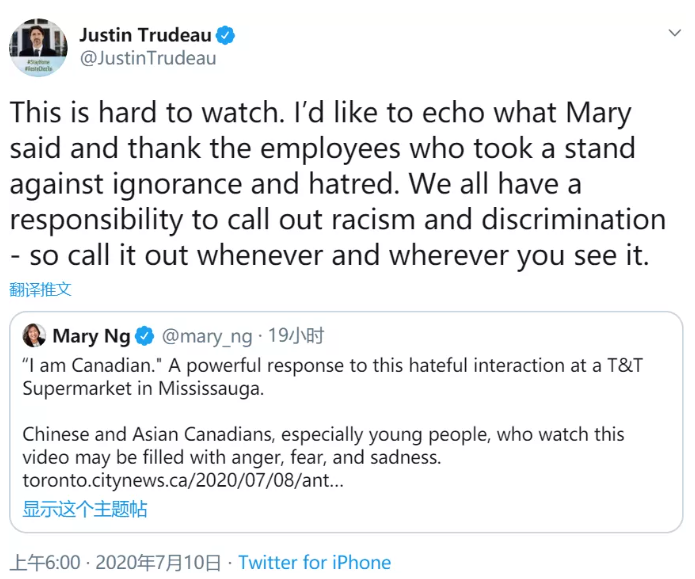Click the tweet text line mentioning racism and discrimination
The image size is (695, 579).
(x=337, y=220)
